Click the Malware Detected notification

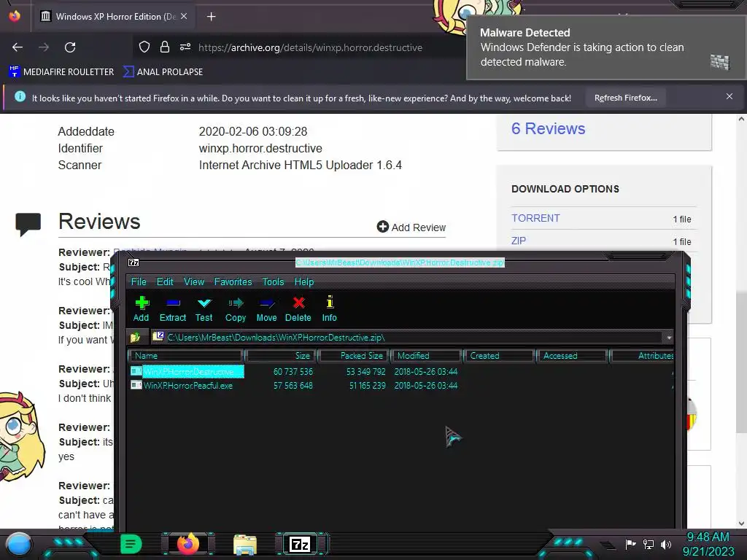click(x=606, y=47)
